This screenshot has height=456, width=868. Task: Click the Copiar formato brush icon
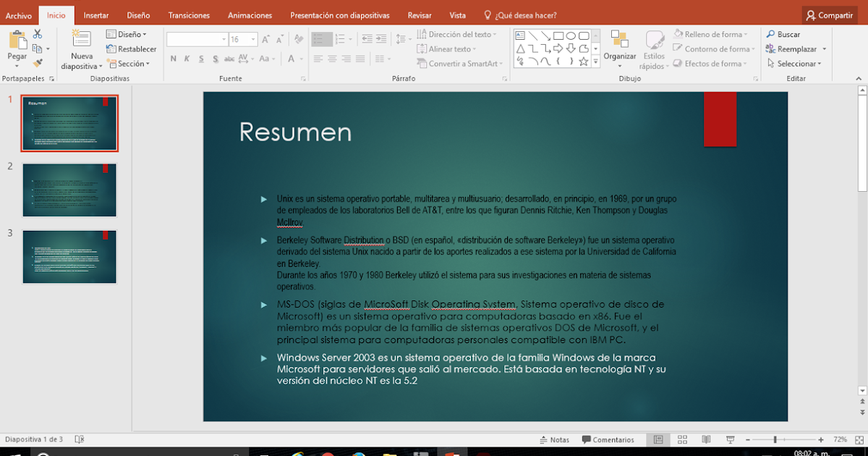(x=37, y=62)
